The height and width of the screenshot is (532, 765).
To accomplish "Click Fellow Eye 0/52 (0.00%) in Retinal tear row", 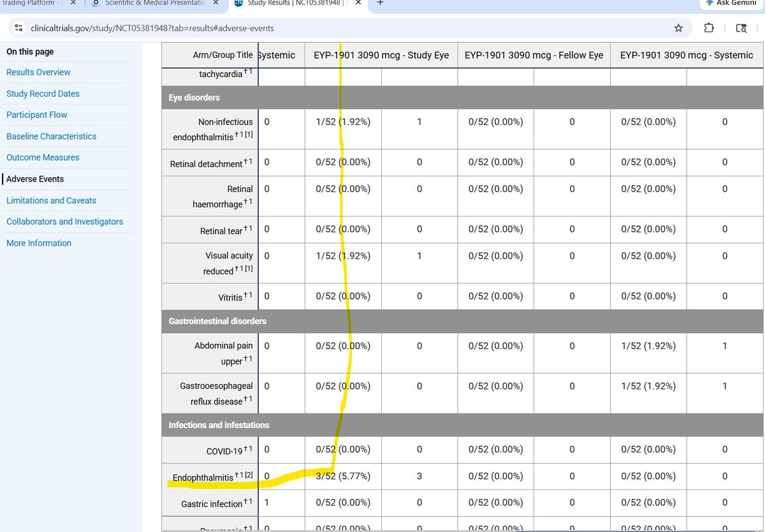I will click(x=496, y=229).
